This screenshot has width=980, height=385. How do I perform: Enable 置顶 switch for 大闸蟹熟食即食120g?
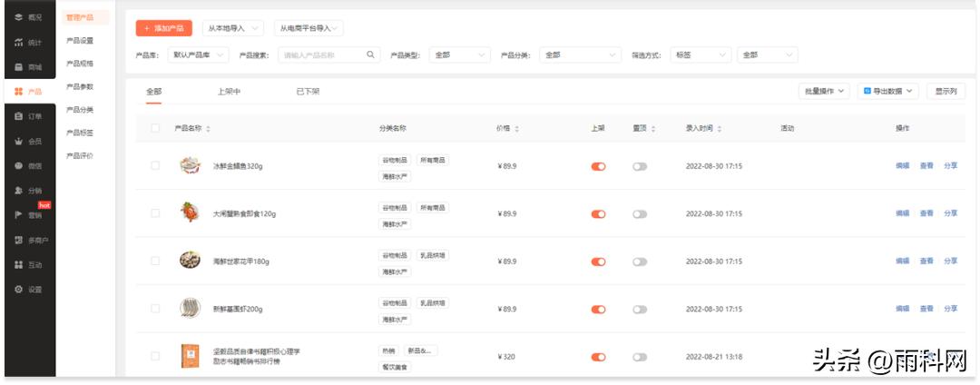[640, 213]
